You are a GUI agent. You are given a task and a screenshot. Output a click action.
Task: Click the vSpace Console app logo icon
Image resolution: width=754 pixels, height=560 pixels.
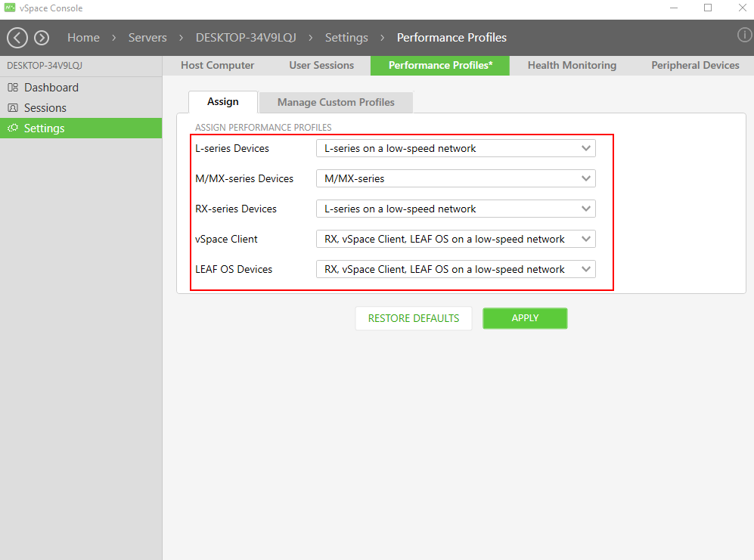tap(10, 8)
